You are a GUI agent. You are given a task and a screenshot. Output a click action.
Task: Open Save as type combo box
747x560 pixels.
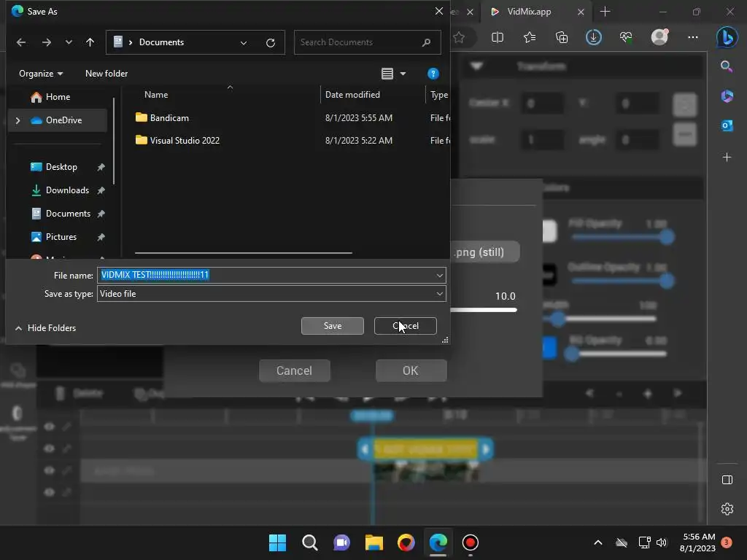tap(271, 294)
